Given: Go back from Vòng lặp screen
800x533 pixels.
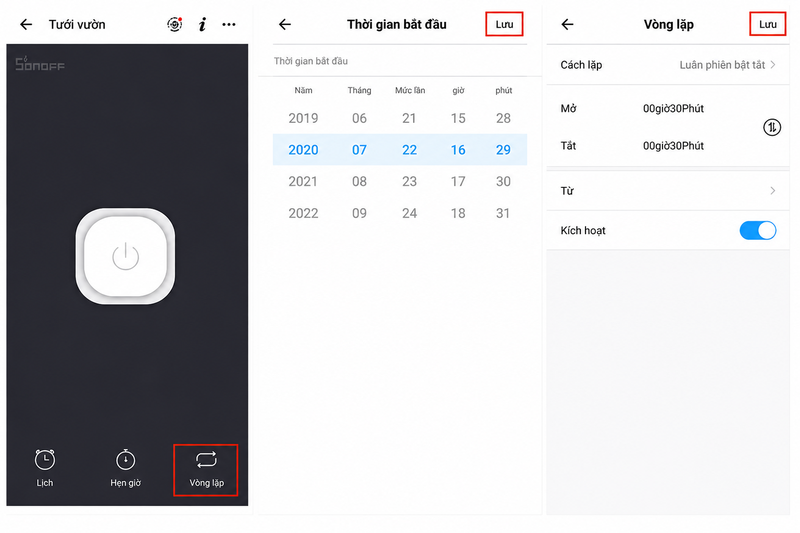Looking at the screenshot, I should [x=567, y=24].
